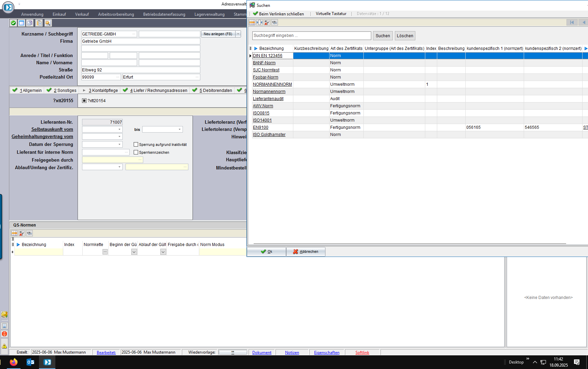The height and width of the screenshot is (369, 588).
Task: Enable Sperrung aufgrund Inaktivität checkbox
Action: pyautogui.click(x=136, y=145)
